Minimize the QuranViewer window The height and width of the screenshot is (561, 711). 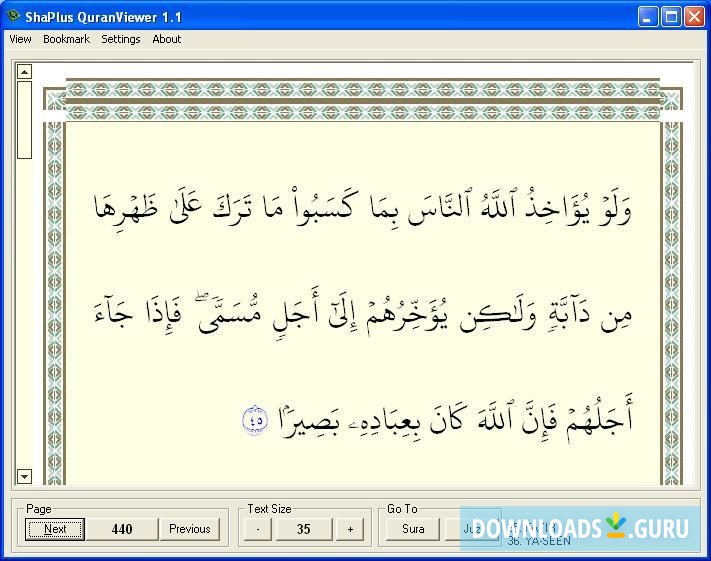pyautogui.click(x=648, y=17)
